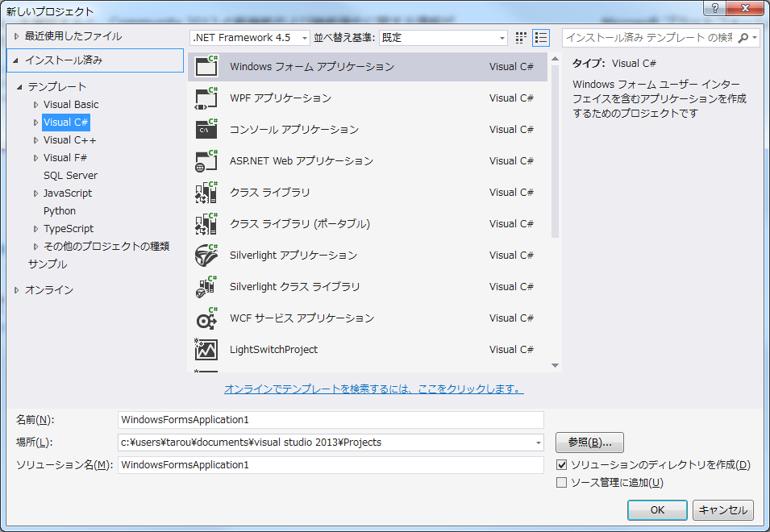The image size is (770, 532).
Task: Click the 名前 project name field
Action: click(x=331, y=420)
